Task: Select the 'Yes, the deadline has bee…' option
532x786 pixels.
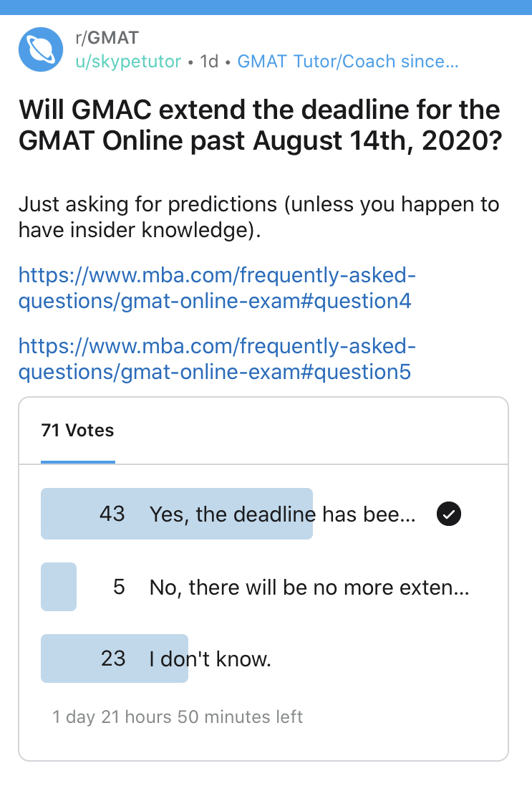Action: (282, 514)
